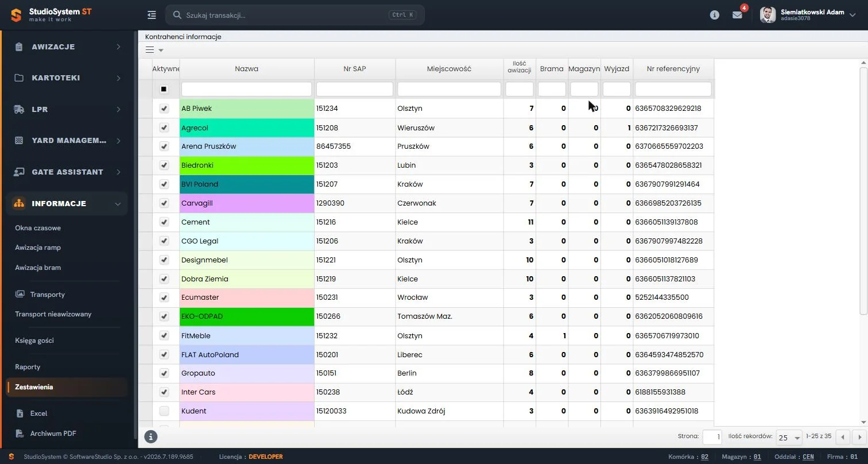Image resolution: width=868 pixels, height=464 pixels.
Task: Click the Nr SAP filter input box
Action: click(355, 89)
